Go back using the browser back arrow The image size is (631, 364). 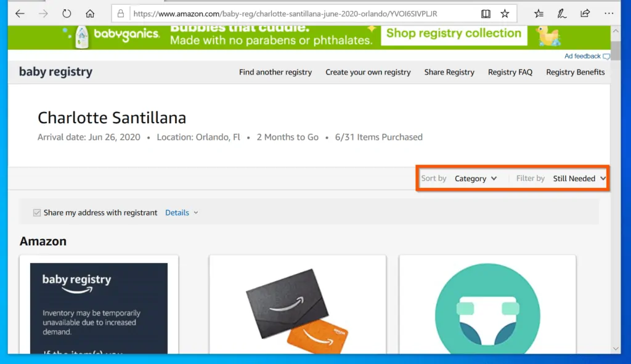coord(20,14)
